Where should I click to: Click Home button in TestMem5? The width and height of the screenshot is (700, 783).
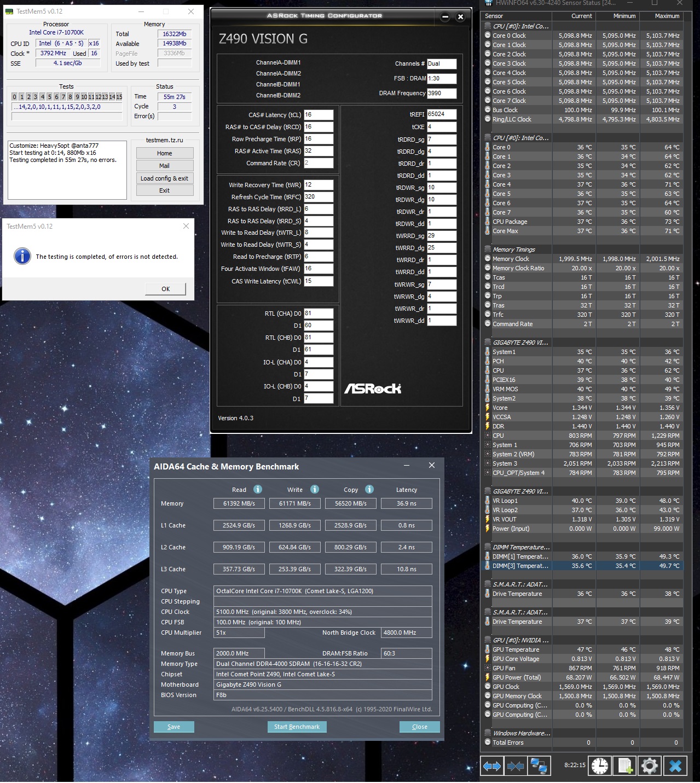(165, 153)
